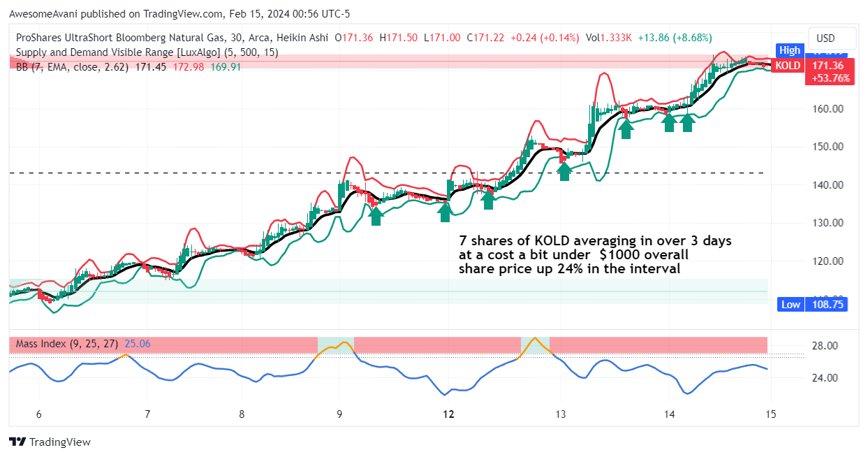Click date 6 on the time axis
Viewport: 868px width, 457px height.
(39, 414)
